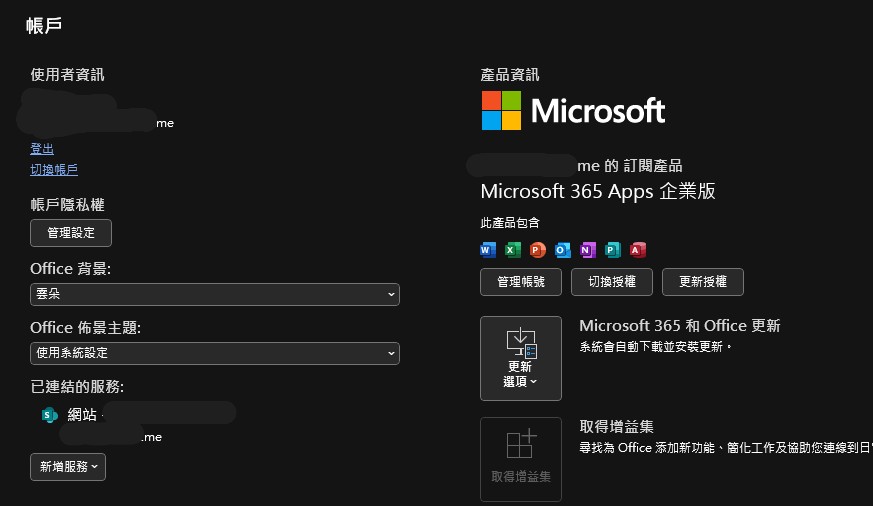Click the Publisher app icon

(613, 250)
